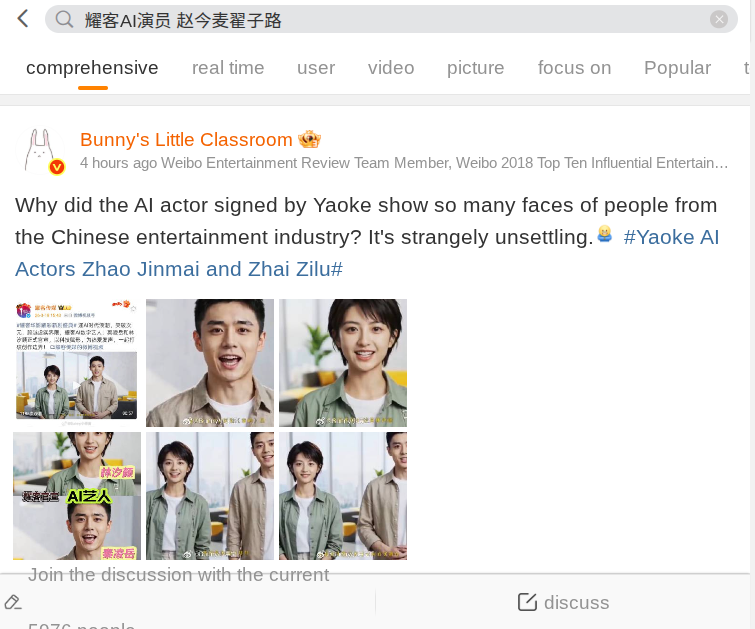Screen dimensions: 755x629
Task: Click the crown badge beside username
Action: tap(309, 139)
